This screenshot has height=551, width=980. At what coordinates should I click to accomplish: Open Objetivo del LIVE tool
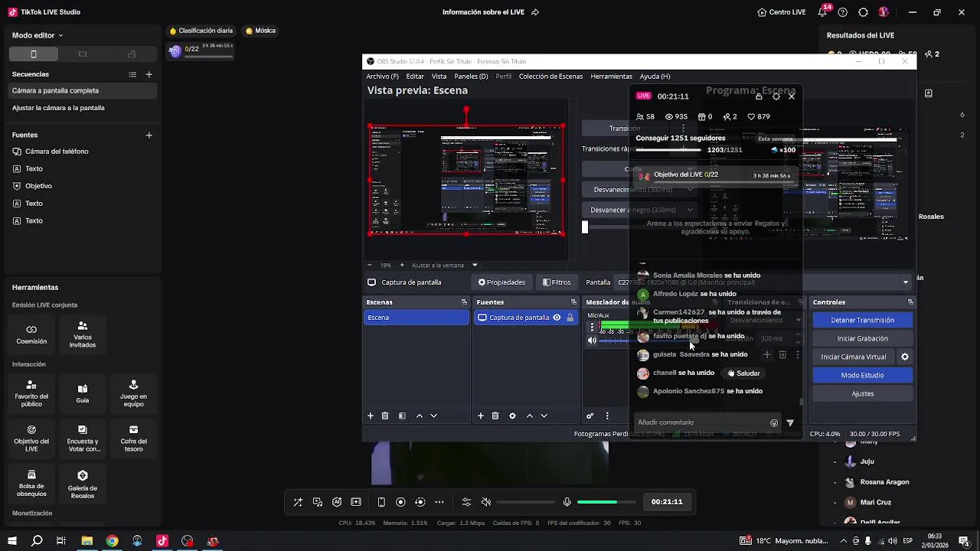click(x=31, y=439)
